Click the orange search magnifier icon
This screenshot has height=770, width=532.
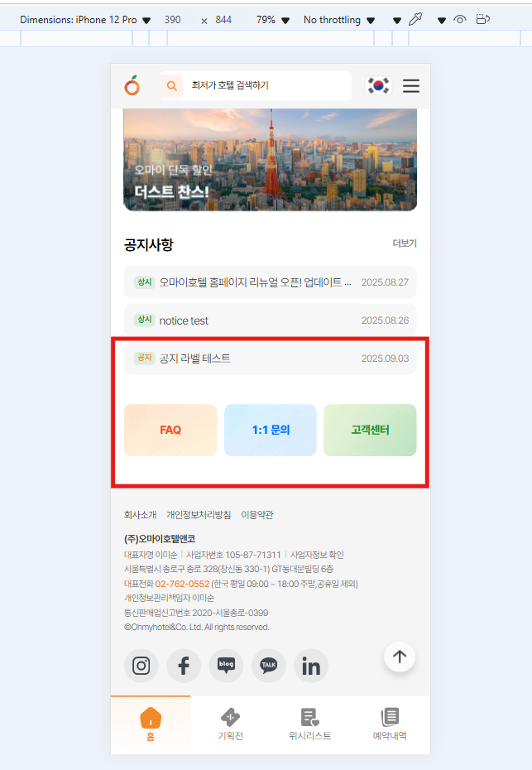coord(172,86)
